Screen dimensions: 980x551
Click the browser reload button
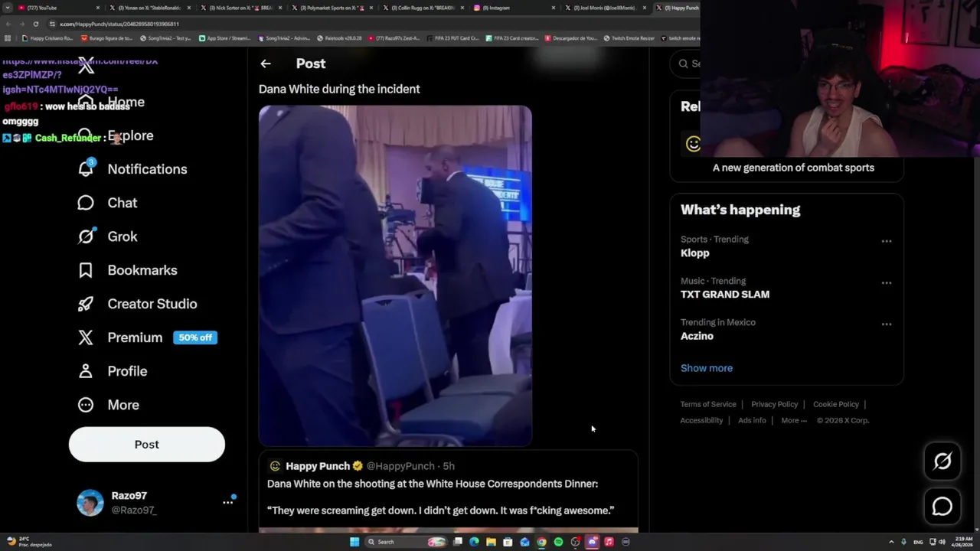click(x=35, y=24)
